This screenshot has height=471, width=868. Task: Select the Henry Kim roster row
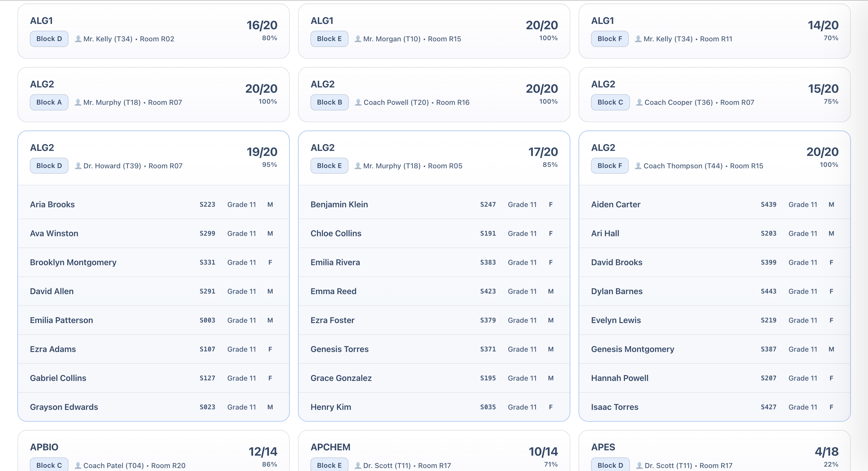[434, 407]
